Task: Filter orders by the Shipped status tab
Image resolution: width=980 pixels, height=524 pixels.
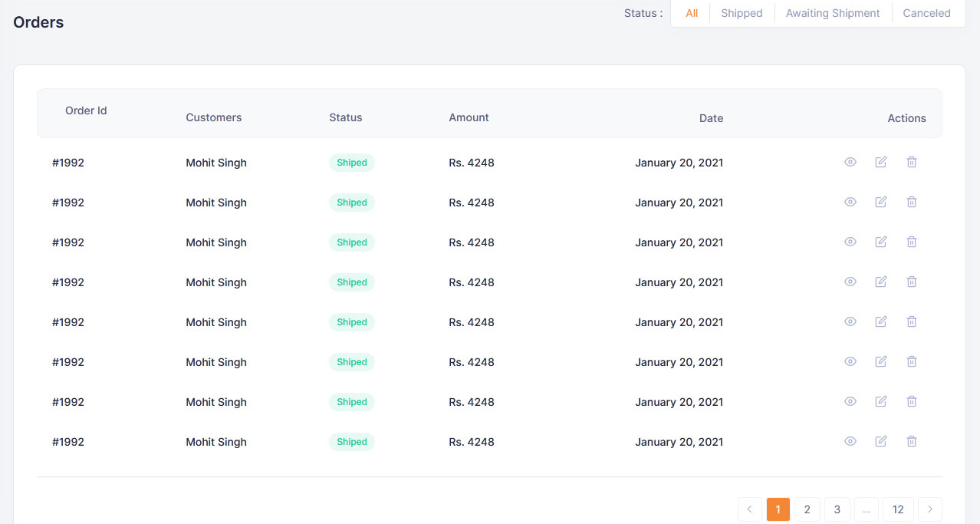Action: [x=742, y=13]
